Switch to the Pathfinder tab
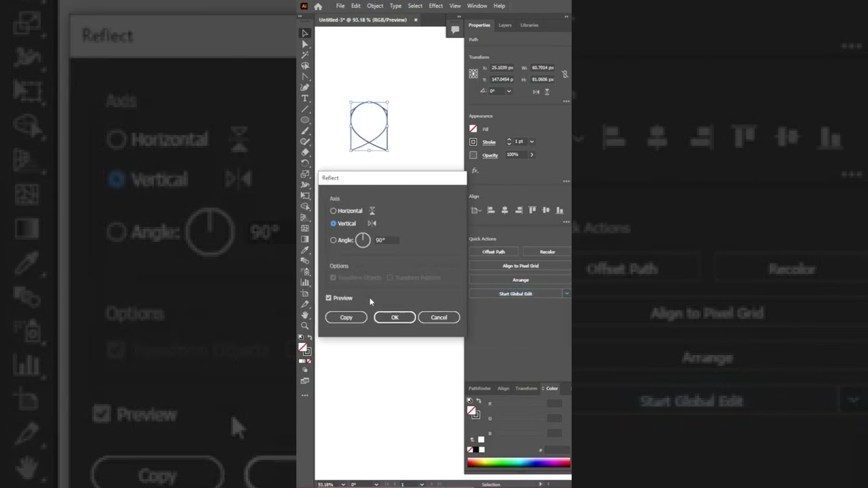 click(x=479, y=388)
